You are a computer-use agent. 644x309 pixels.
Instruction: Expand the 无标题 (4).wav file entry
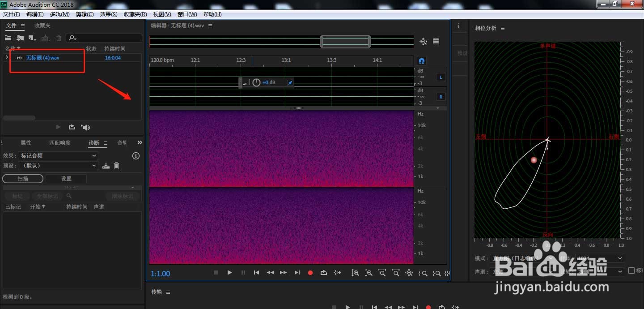click(6, 57)
